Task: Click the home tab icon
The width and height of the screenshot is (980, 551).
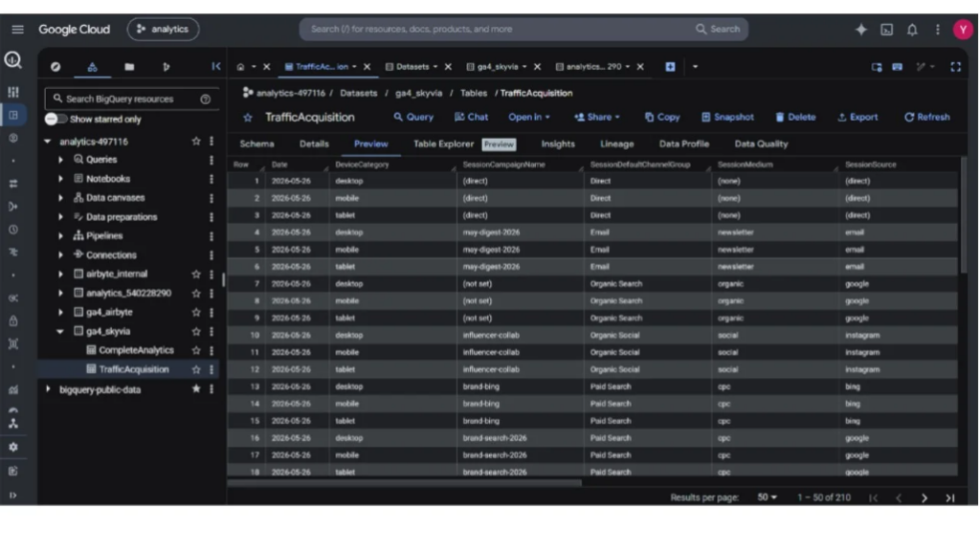Action: [240, 67]
